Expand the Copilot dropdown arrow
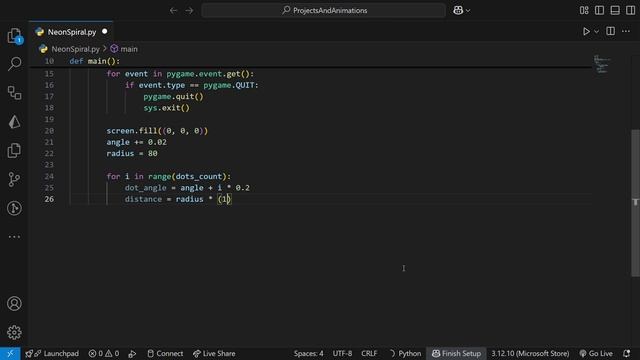Image resolution: width=640 pixels, height=360 pixels. tap(468, 11)
